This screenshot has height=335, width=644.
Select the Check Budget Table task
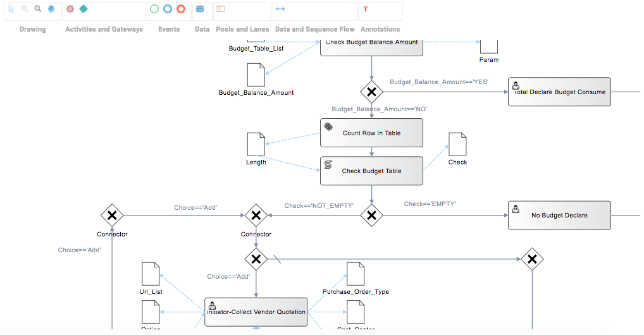pos(371,171)
